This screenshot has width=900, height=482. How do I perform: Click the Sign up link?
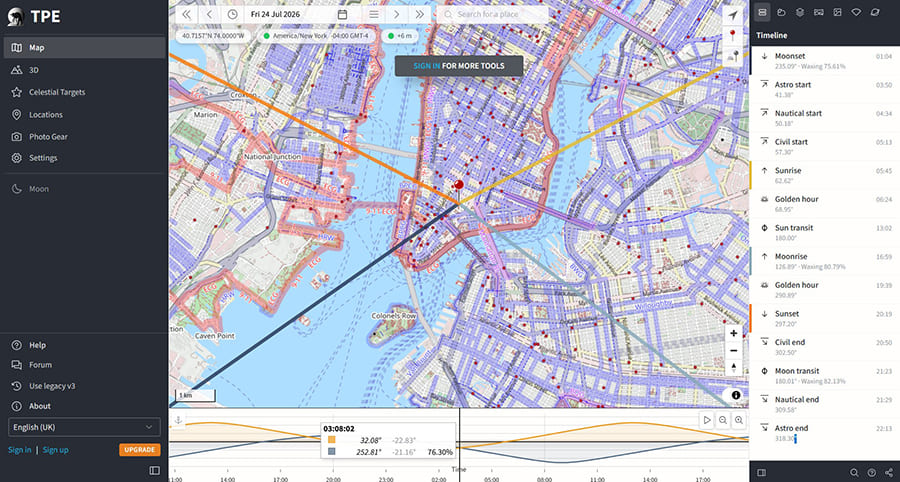(x=55, y=450)
